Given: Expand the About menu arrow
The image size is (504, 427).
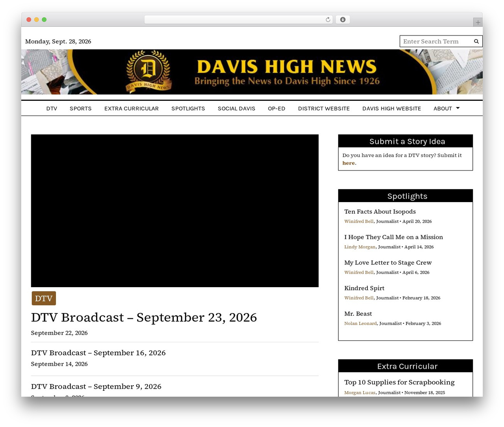Looking at the screenshot, I should coord(458,108).
